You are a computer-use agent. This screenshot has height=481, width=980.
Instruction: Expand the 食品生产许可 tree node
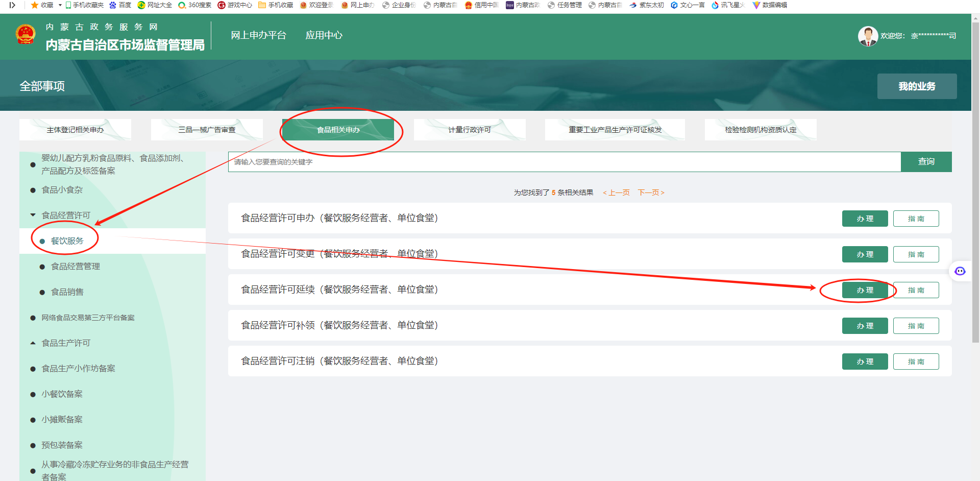point(33,343)
